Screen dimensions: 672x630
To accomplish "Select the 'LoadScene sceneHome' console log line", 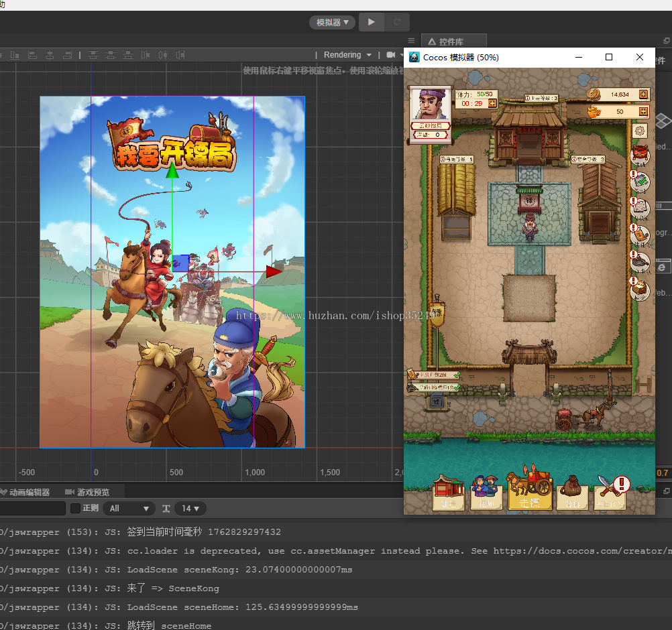I will tap(243, 607).
